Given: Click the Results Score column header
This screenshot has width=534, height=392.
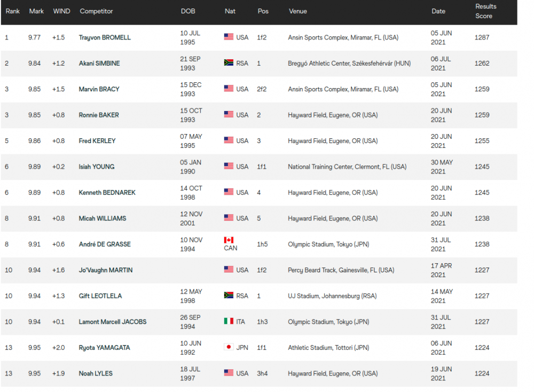Looking at the screenshot, I should coord(485,11).
